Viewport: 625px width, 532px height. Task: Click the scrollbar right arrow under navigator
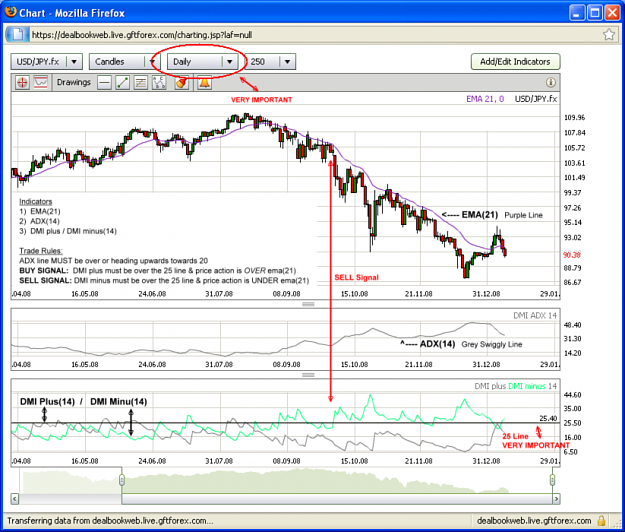(x=556, y=499)
